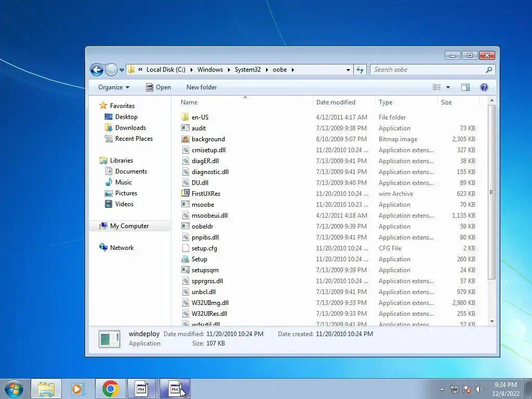
Task: Open the recent pages dropdown arrow
Action: (122, 70)
